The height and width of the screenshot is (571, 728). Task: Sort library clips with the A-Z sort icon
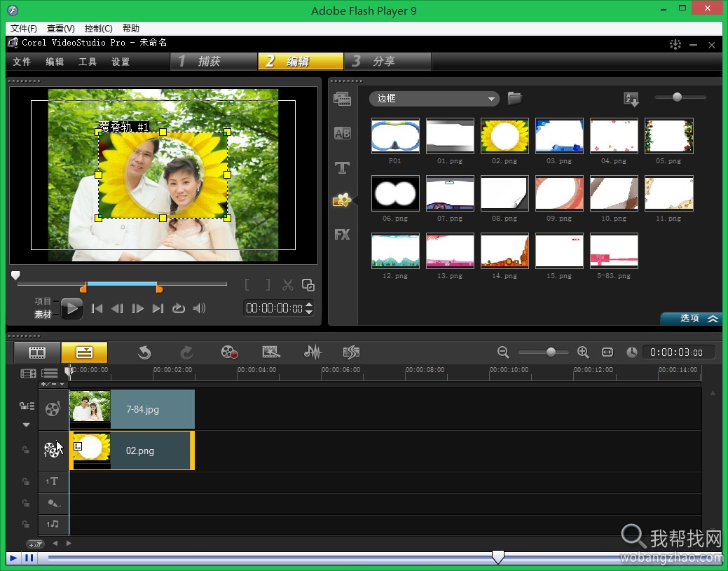(x=631, y=98)
